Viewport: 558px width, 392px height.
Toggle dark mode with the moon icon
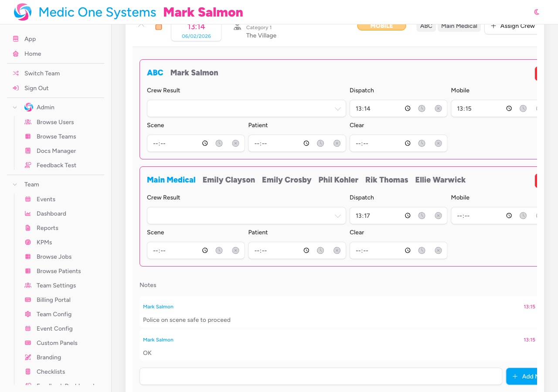[536, 13]
